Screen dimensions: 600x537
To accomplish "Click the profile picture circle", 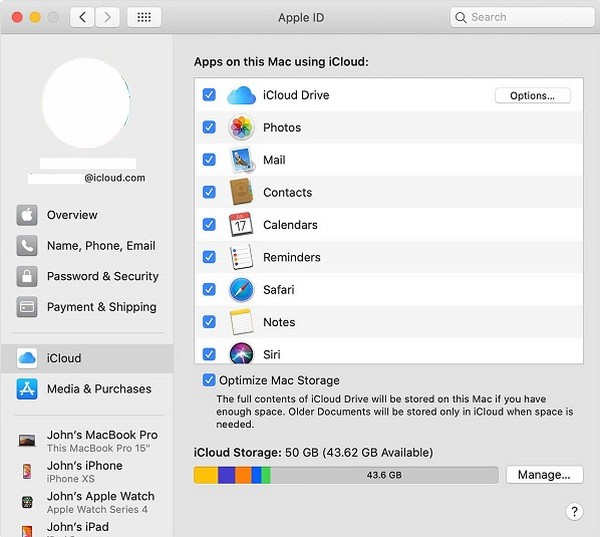I will 86,103.
